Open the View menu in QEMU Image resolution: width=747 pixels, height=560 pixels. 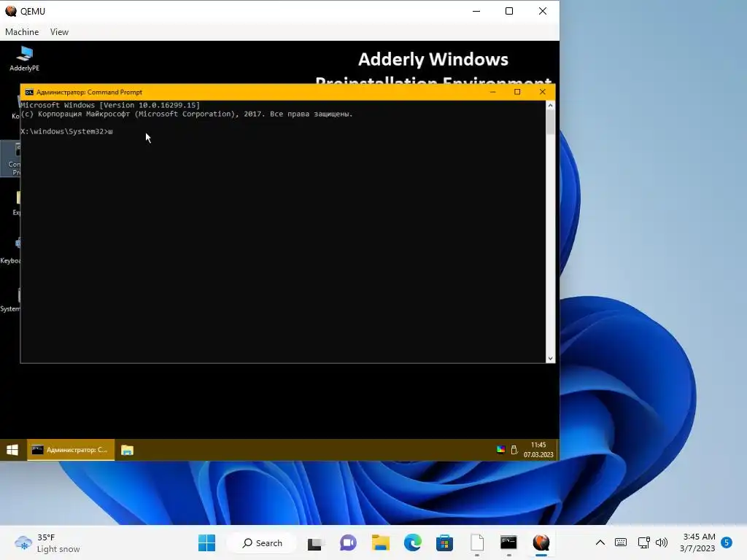[59, 32]
